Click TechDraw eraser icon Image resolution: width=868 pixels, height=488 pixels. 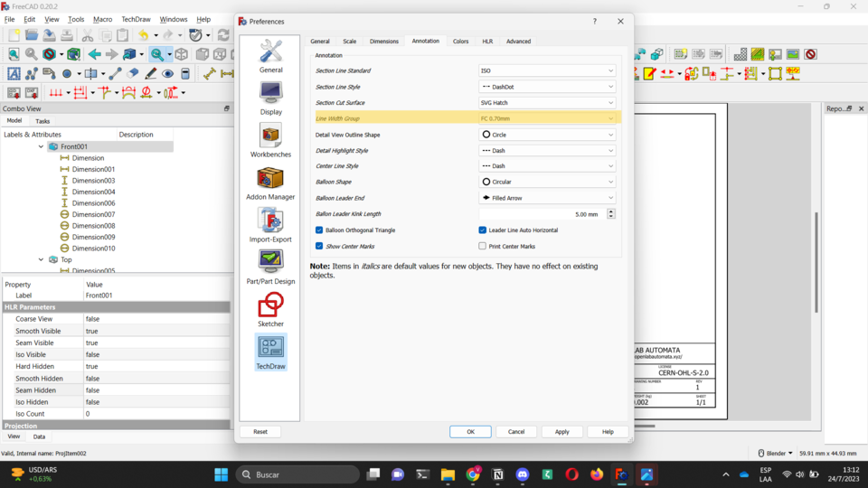[132, 73]
